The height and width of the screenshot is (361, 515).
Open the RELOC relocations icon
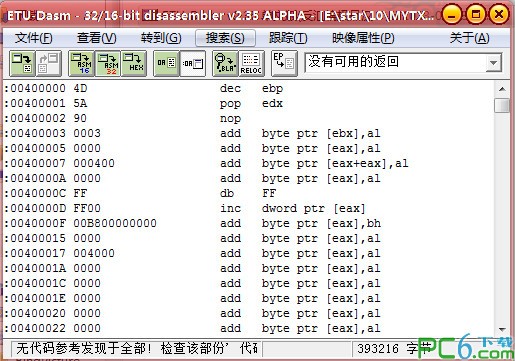[x=252, y=63]
